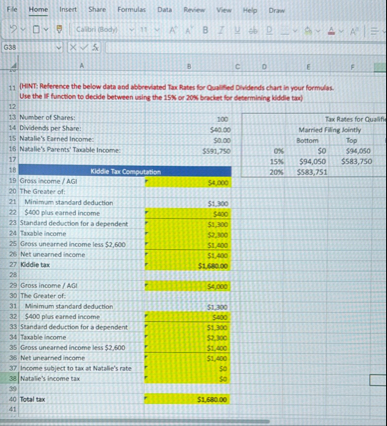This screenshot has height=426, width=387.
Task: Toggle Bold formatting
Action: coord(205,30)
